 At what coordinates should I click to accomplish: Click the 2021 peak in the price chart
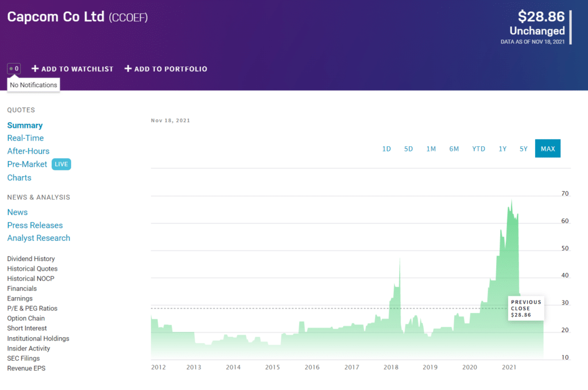[512, 201]
